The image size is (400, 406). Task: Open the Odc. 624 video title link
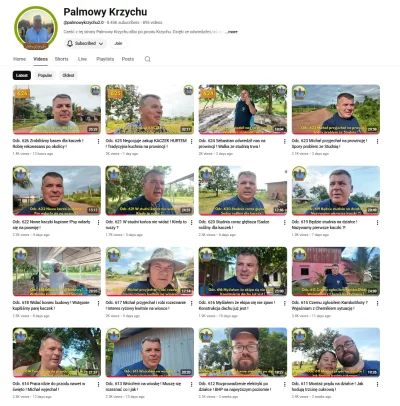pyautogui.click(x=232, y=143)
